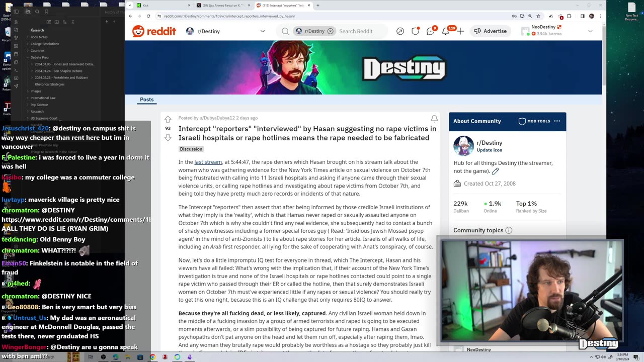
Task: Click the Community topics info icon
Action: 509,230
